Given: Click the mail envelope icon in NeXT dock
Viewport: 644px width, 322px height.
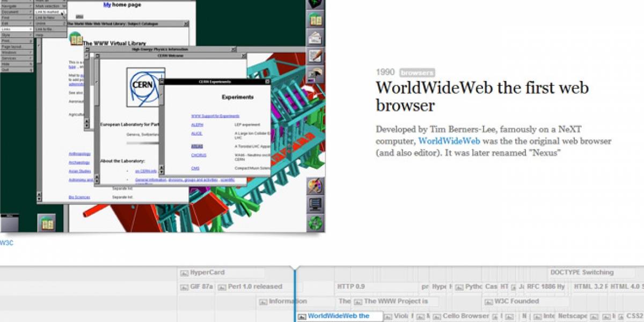Looking at the screenshot, I should [315, 38].
